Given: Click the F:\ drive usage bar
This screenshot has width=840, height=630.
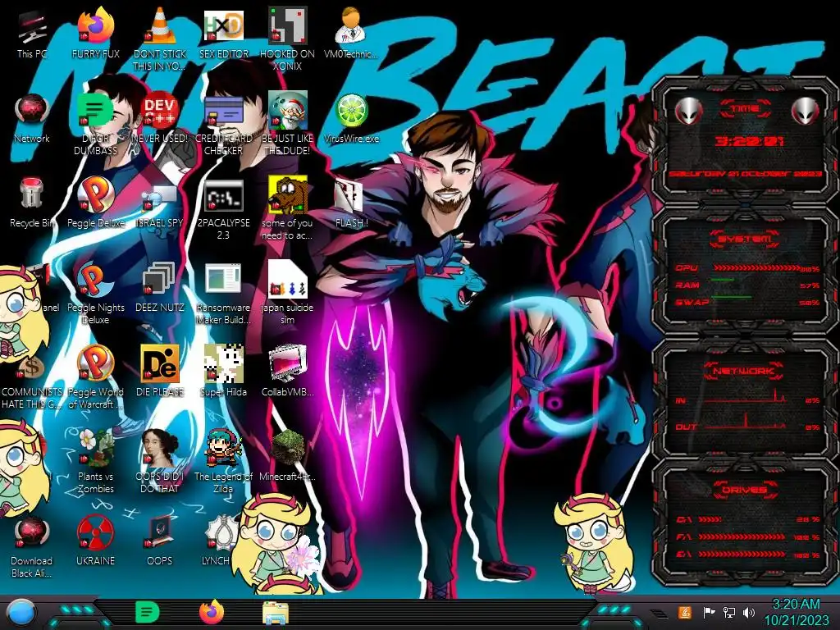Looking at the screenshot, I should tap(742, 536).
